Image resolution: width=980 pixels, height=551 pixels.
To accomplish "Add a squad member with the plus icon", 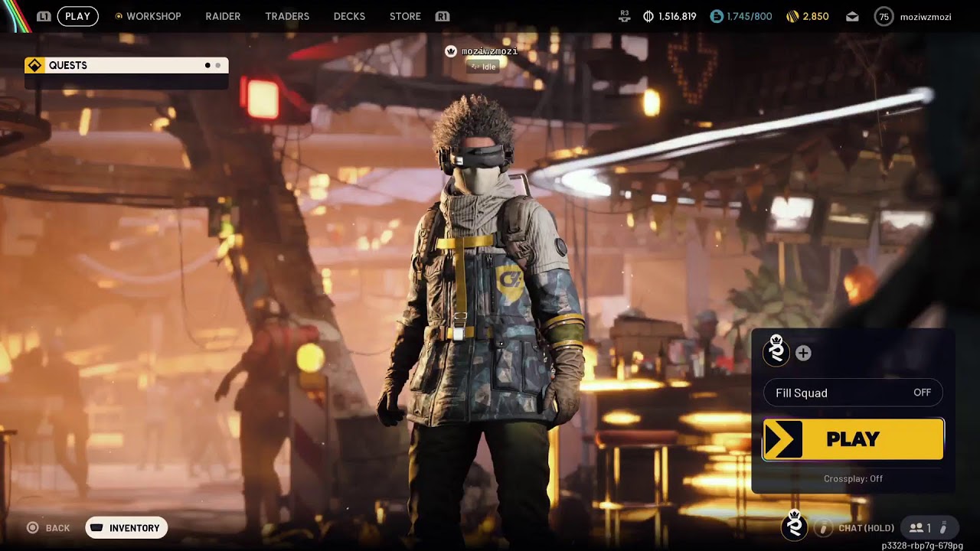I will coord(803,353).
